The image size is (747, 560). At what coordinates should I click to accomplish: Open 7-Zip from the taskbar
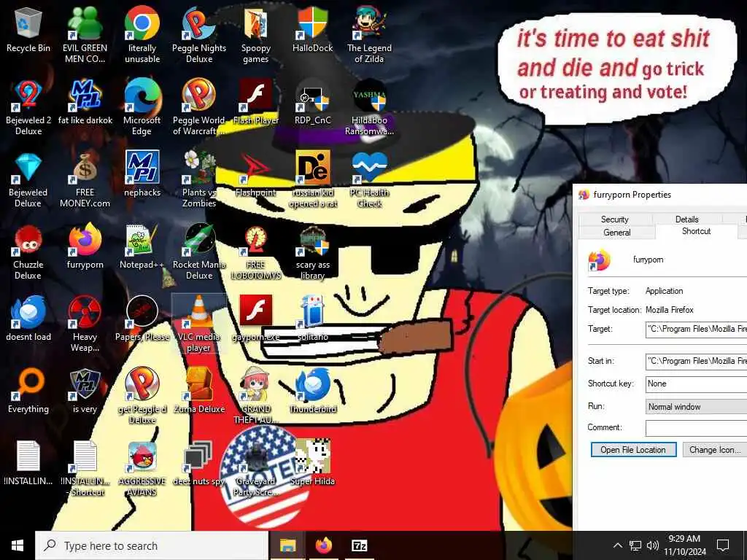[x=359, y=545]
